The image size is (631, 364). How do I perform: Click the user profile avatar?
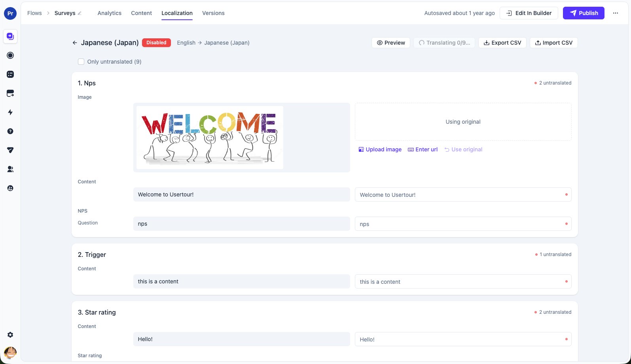coord(10,352)
